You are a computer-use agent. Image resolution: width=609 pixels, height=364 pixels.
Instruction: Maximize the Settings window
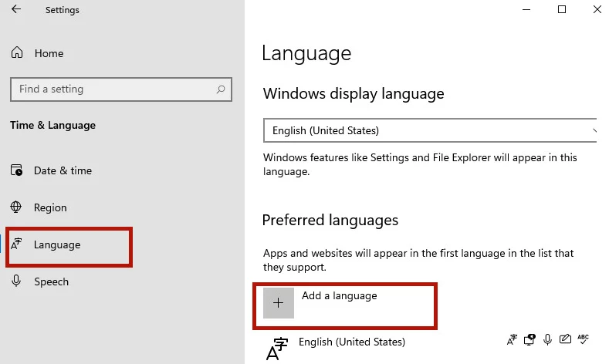[562, 9]
